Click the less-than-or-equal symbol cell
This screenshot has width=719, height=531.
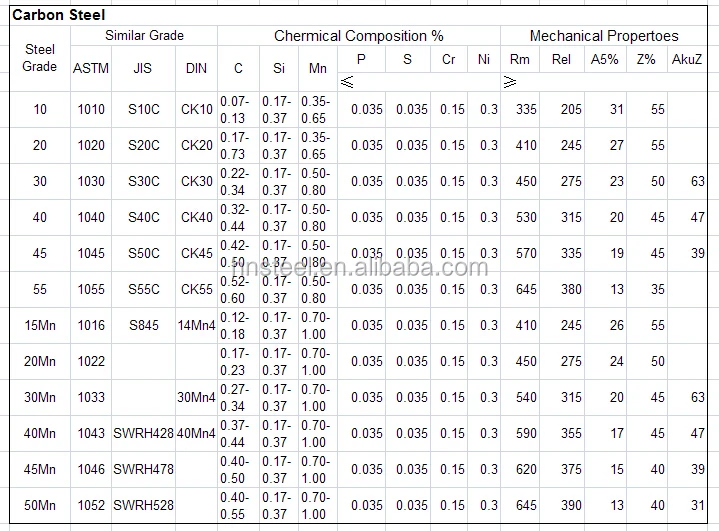[x=347, y=82]
